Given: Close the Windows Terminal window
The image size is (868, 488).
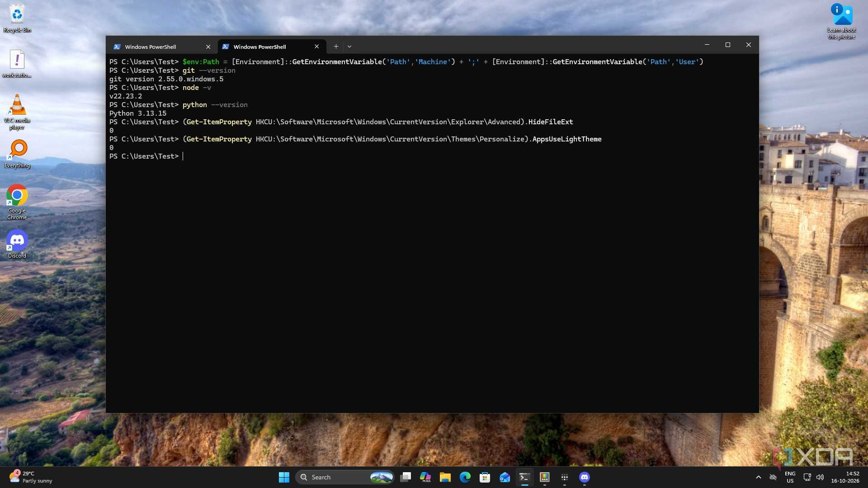Looking at the screenshot, I should pos(749,45).
